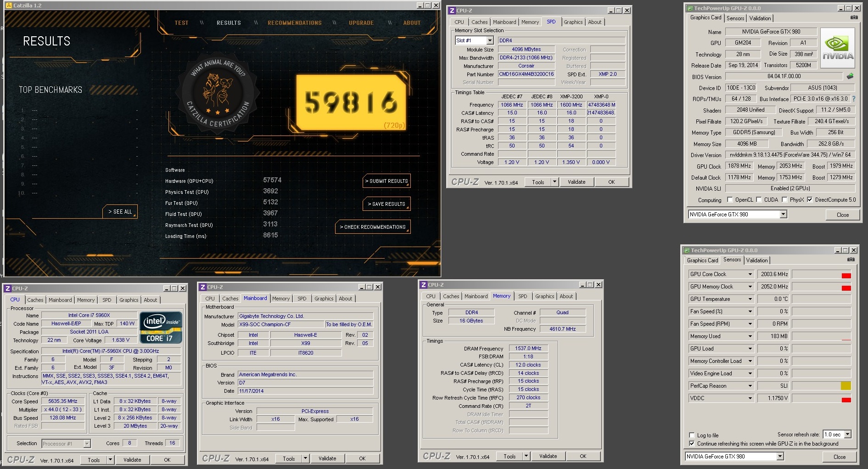Click the VDDC sensor graph

point(822,398)
